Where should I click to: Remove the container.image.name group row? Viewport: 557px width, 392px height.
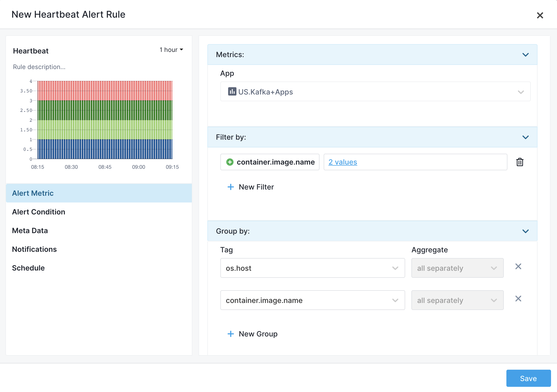point(518,299)
